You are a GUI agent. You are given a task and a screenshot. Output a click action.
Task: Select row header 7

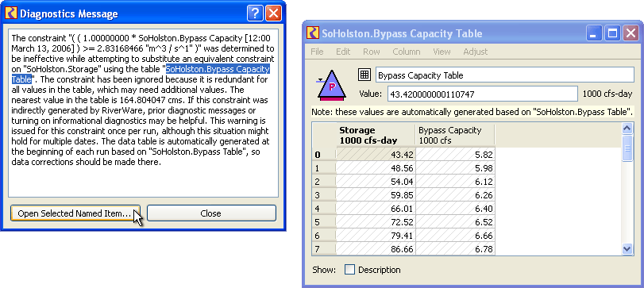coord(324,248)
